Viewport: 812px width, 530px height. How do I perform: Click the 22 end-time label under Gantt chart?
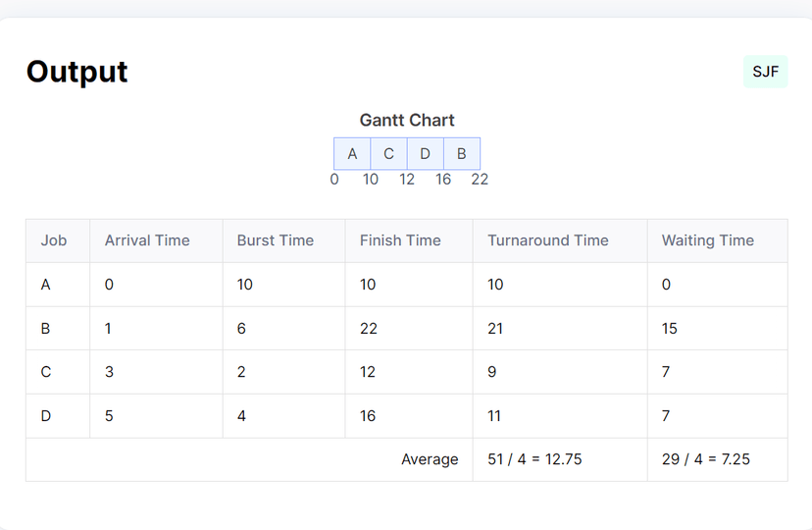480,180
